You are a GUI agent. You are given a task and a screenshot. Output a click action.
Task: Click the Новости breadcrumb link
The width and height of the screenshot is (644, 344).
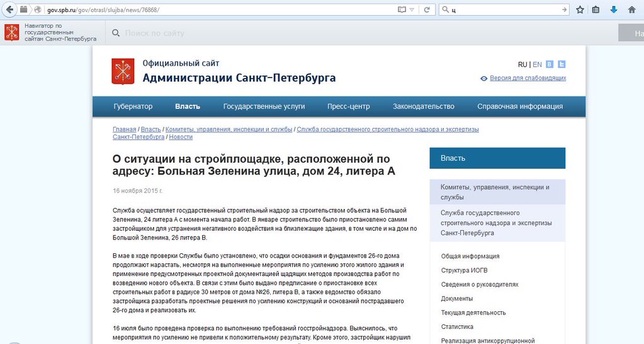(x=181, y=137)
